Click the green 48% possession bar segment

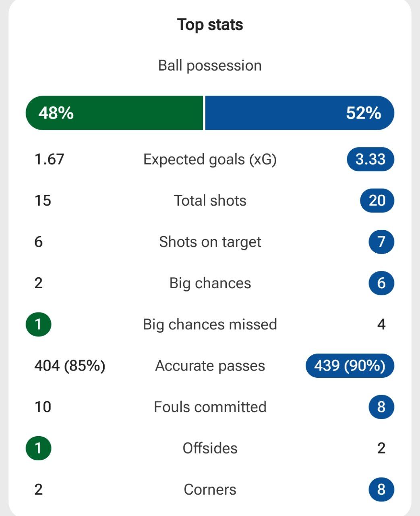(114, 113)
